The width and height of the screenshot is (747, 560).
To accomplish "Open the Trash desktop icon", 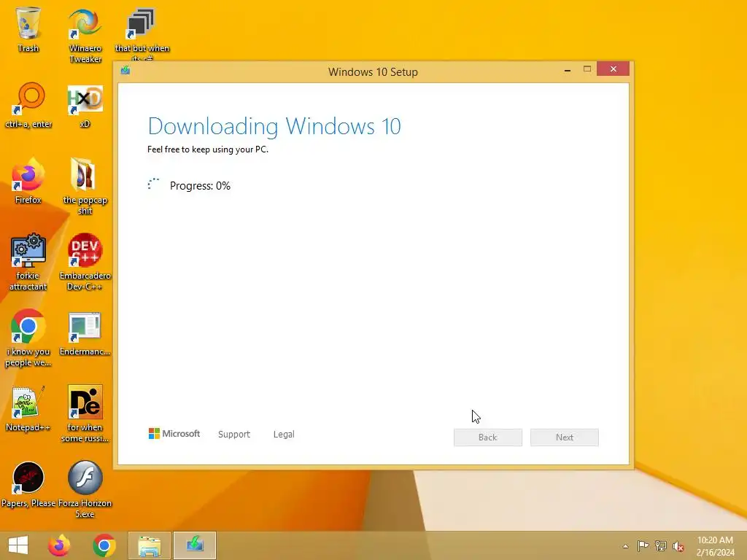I will coord(28,29).
